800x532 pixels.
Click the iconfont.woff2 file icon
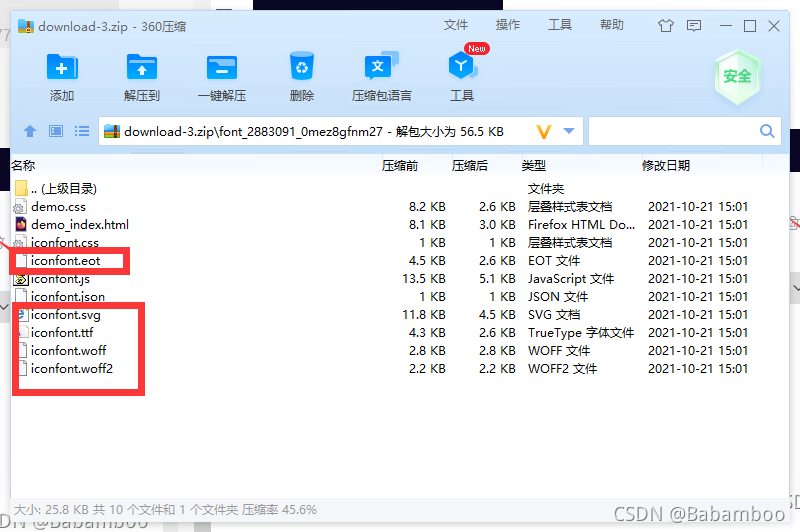pyautogui.click(x=22, y=368)
